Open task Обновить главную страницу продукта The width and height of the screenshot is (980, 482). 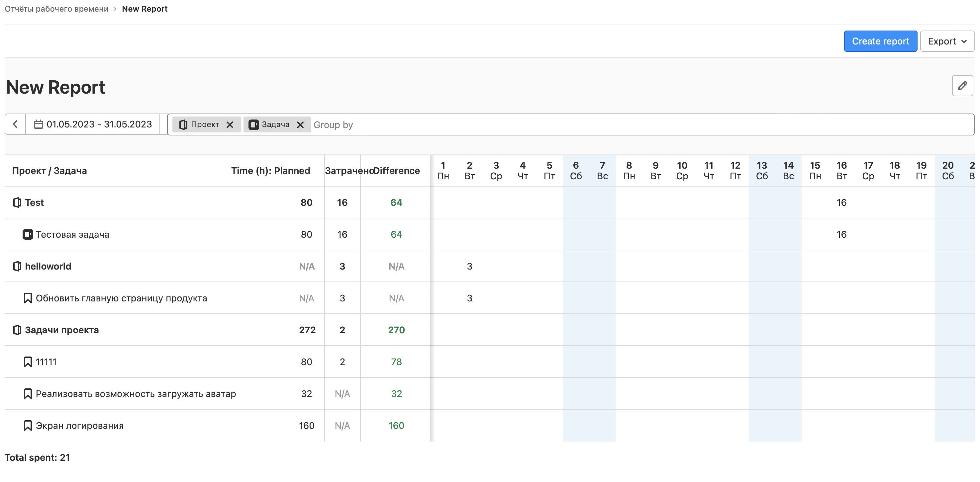121,298
